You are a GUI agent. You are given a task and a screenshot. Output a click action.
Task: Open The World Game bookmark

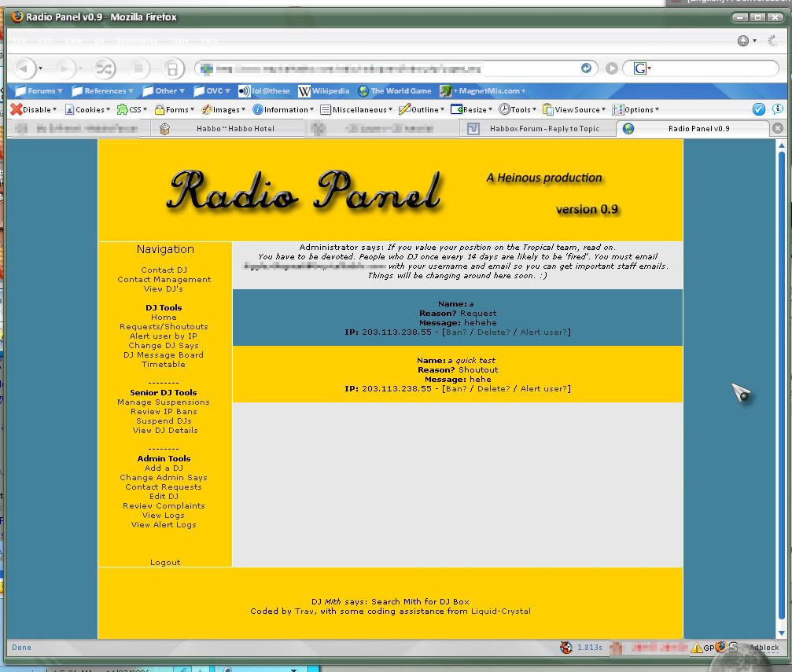[x=394, y=91]
